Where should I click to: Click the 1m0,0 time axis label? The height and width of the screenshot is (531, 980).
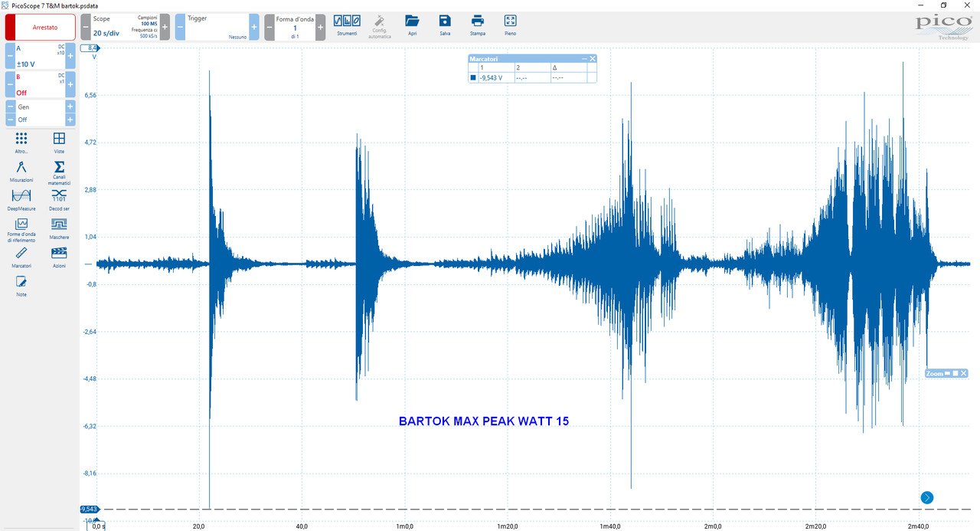pyautogui.click(x=405, y=526)
